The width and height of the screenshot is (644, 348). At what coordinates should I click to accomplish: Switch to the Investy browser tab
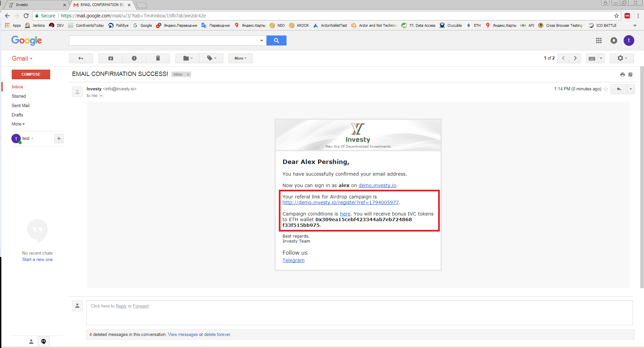click(35, 5)
